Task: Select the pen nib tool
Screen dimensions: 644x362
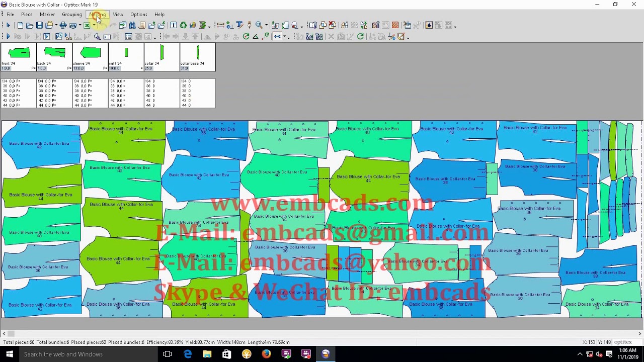Action: coord(249,25)
